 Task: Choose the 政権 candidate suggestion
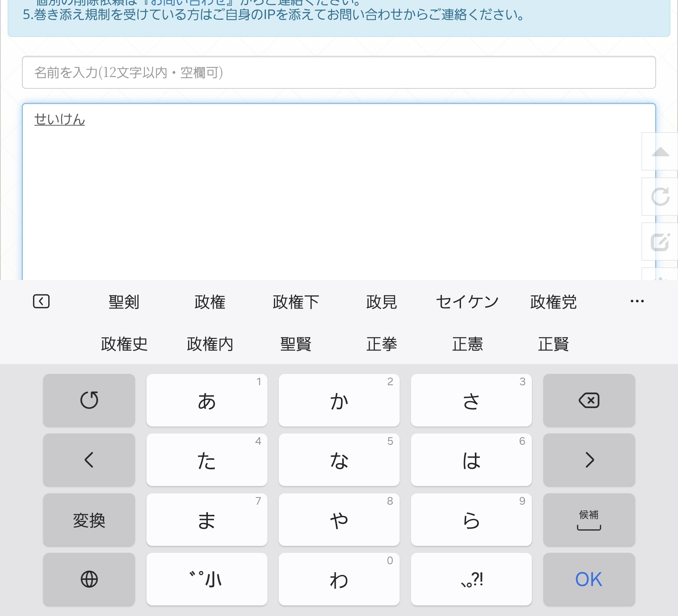[x=210, y=302]
